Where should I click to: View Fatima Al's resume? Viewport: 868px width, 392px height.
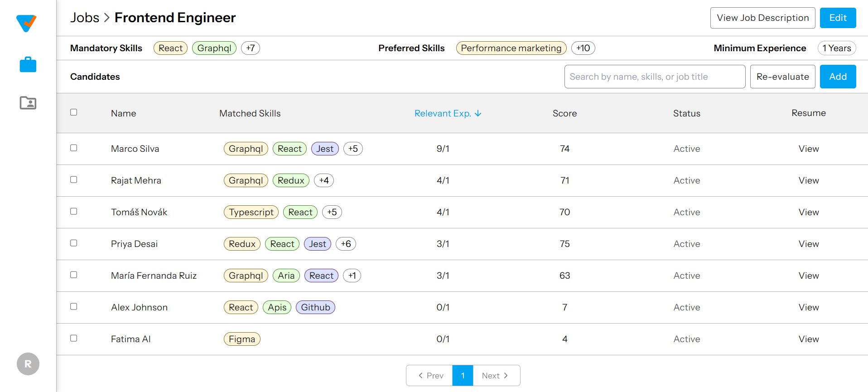point(809,339)
